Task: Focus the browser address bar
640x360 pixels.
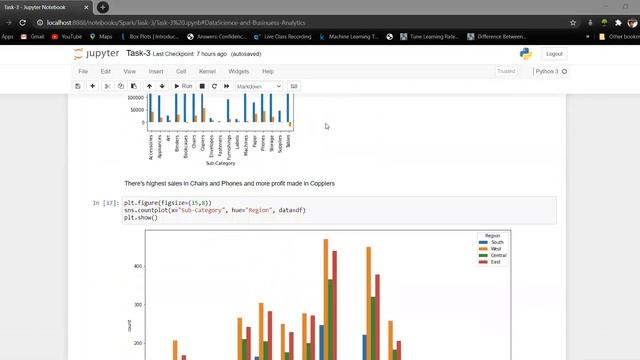Action: 302,23
